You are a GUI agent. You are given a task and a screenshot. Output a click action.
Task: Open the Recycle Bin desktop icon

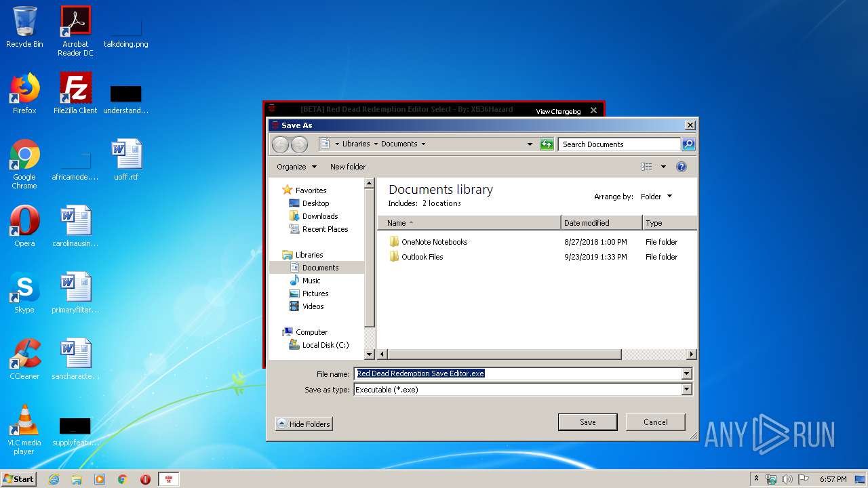click(24, 27)
